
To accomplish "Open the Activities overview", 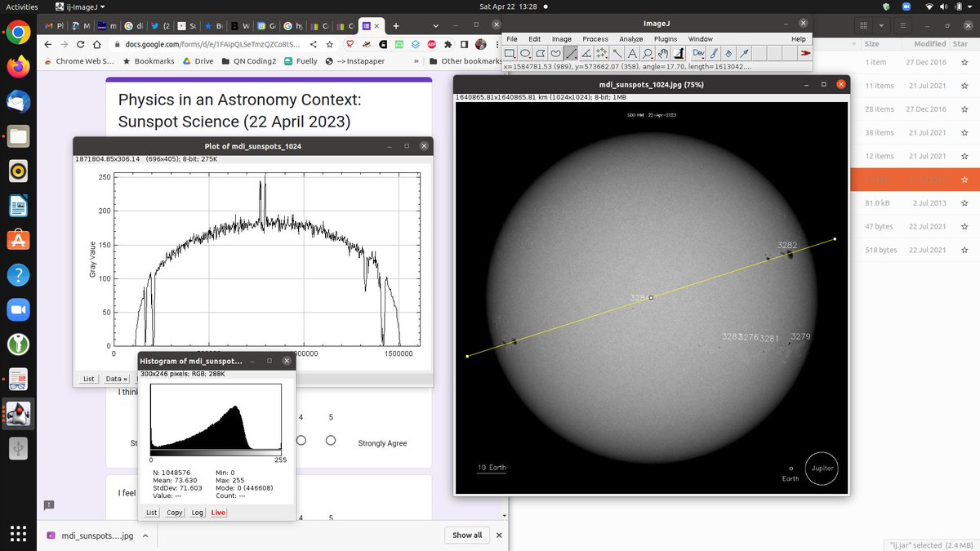I will [x=22, y=7].
